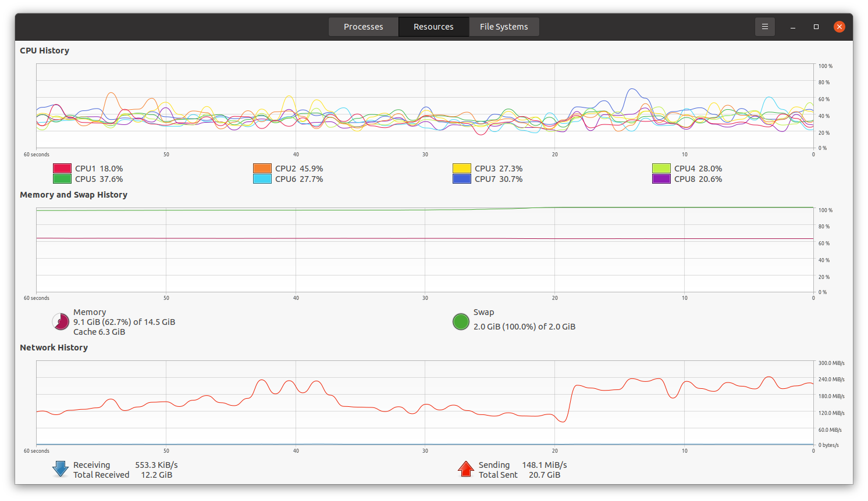Click the 240.0 MiB/s axis label
Image resolution: width=868 pixels, height=501 pixels.
(x=831, y=380)
